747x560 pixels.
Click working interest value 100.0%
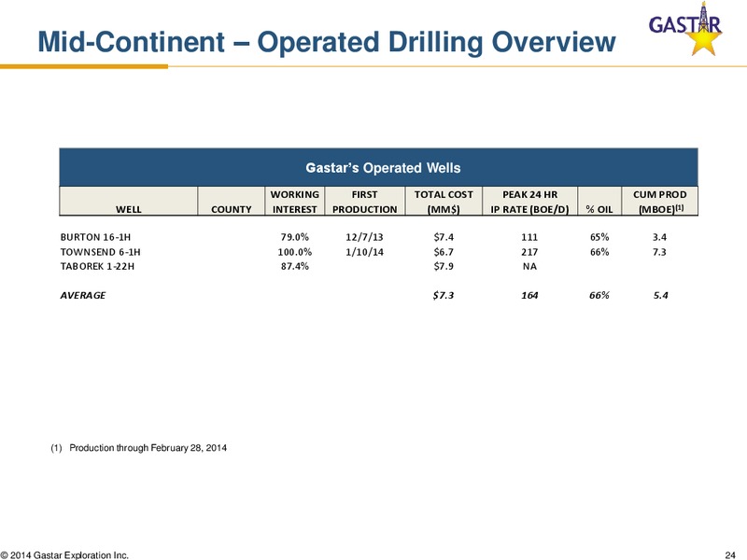295,251
